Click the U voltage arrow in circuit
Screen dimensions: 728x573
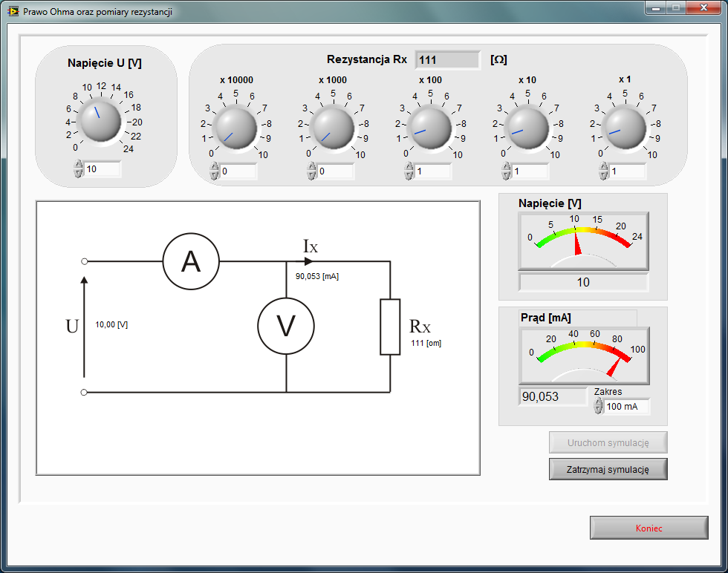click(x=84, y=327)
